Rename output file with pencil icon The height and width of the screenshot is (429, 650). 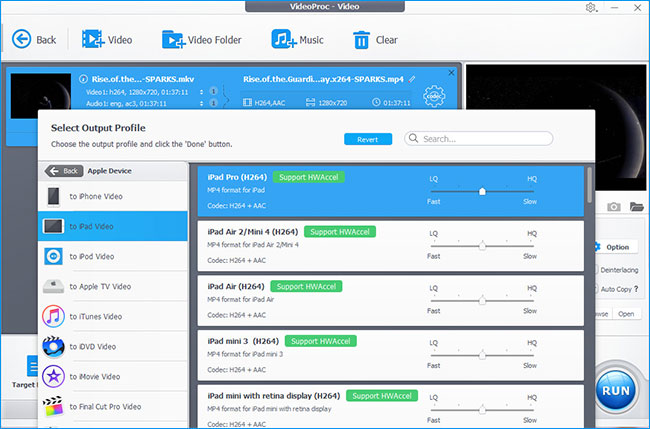pyautogui.click(x=412, y=79)
